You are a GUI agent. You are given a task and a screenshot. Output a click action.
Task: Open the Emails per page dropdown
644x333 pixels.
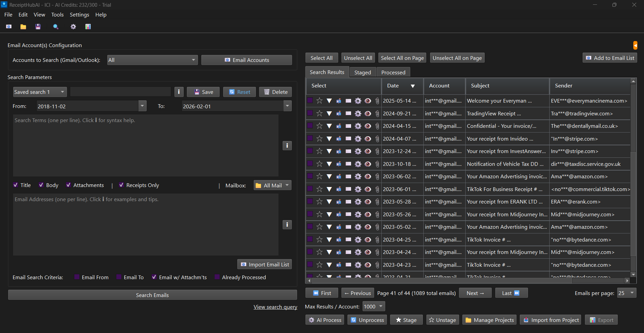pyautogui.click(x=626, y=293)
